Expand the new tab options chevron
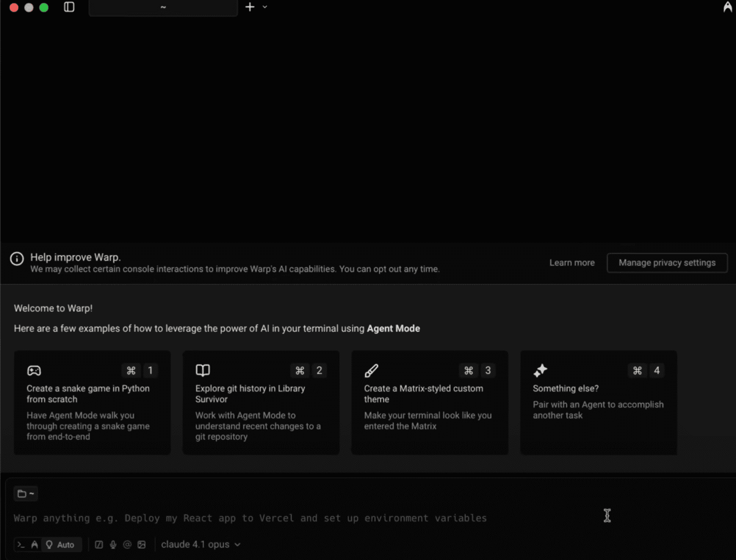Image resolution: width=736 pixels, height=560 pixels. tap(265, 7)
